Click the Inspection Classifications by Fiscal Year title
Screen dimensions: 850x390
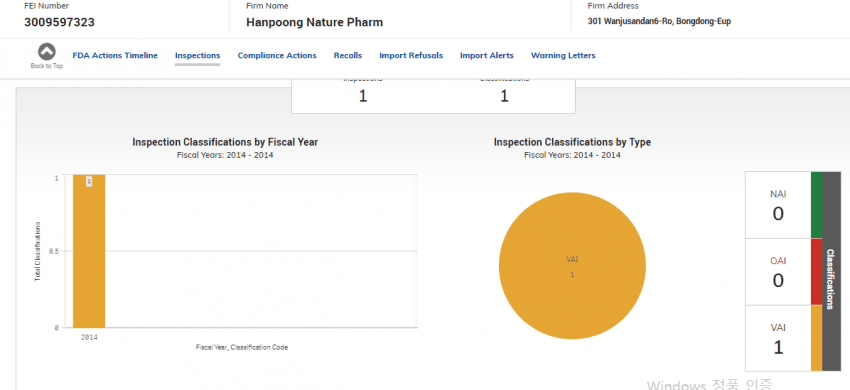coord(225,142)
